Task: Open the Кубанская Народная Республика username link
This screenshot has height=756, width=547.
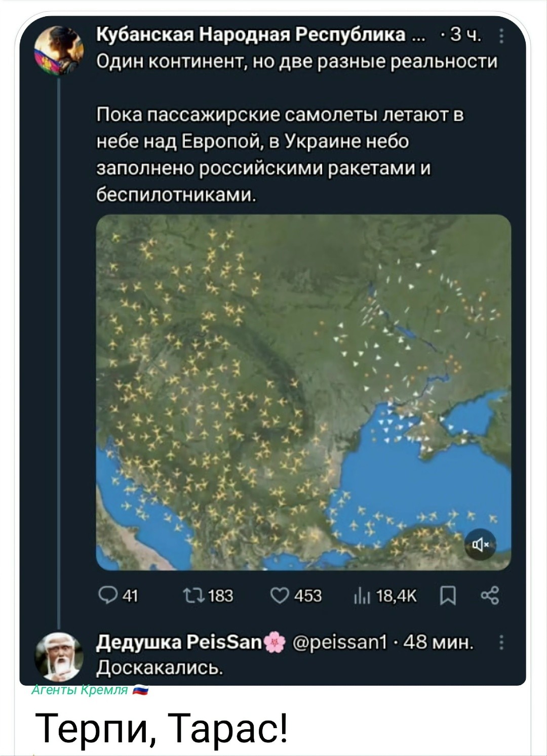Action: (251, 35)
